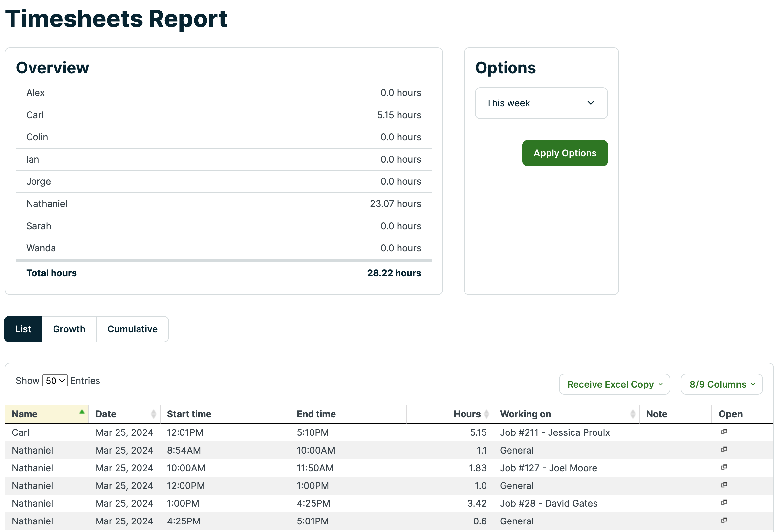
Task: Open Nathaniel's 8:54AM General entry icon
Action: click(724, 450)
